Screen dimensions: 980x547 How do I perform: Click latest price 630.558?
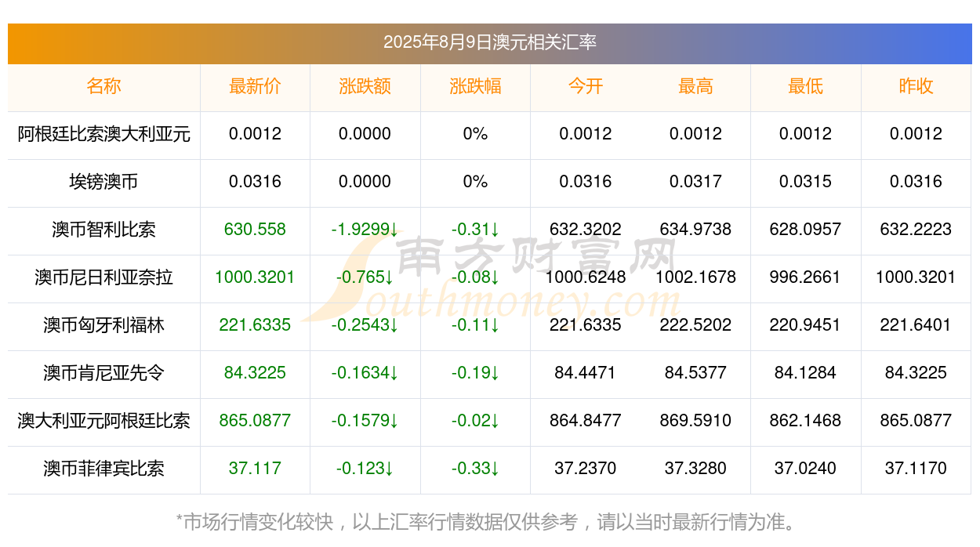pos(255,230)
